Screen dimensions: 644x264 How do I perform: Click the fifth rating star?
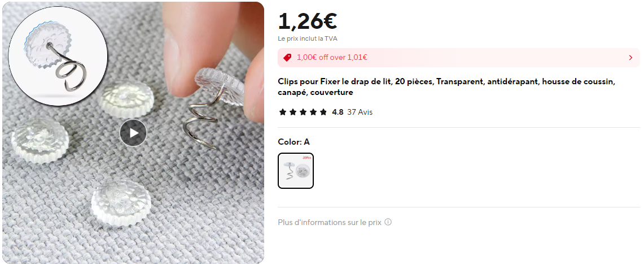pyautogui.click(x=323, y=112)
